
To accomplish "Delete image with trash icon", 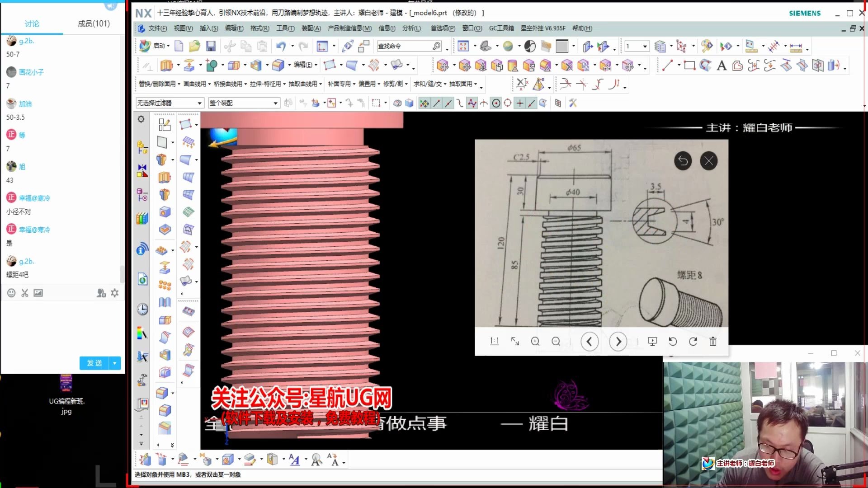I will [x=713, y=342].
